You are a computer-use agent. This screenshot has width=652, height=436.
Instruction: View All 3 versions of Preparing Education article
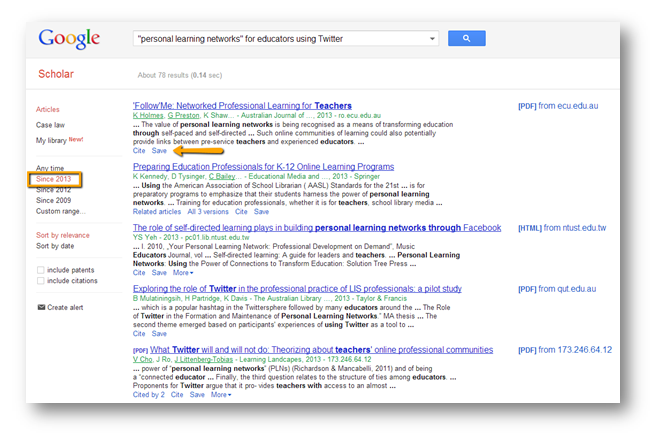[x=203, y=212]
